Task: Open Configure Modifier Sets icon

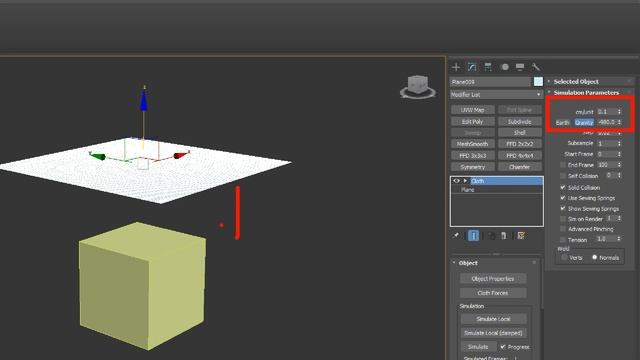Action: click(521, 236)
